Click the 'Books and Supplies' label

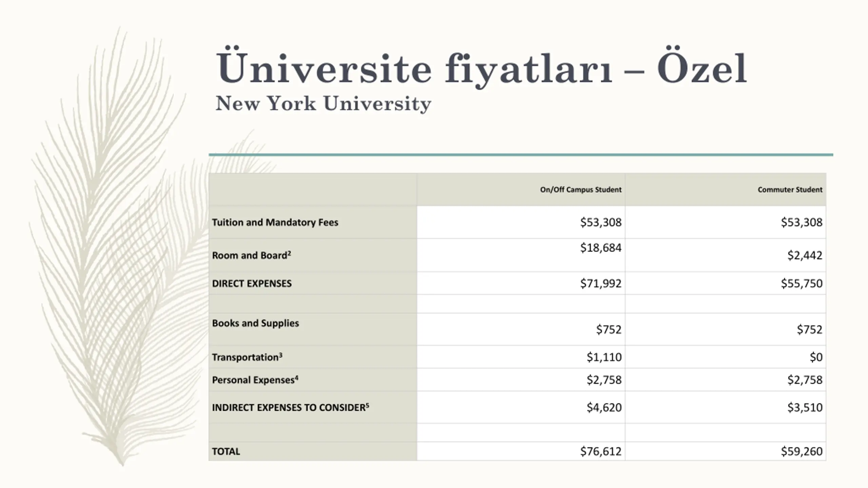pyautogui.click(x=255, y=323)
